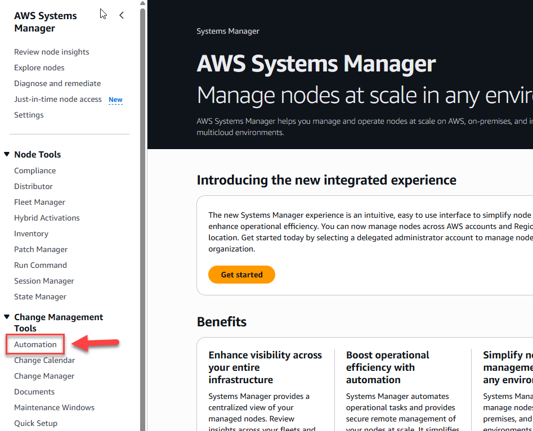Image resolution: width=533 pixels, height=431 pixels.
Task: Open Diagnose and remediate
Action: [x=57, y=83]
